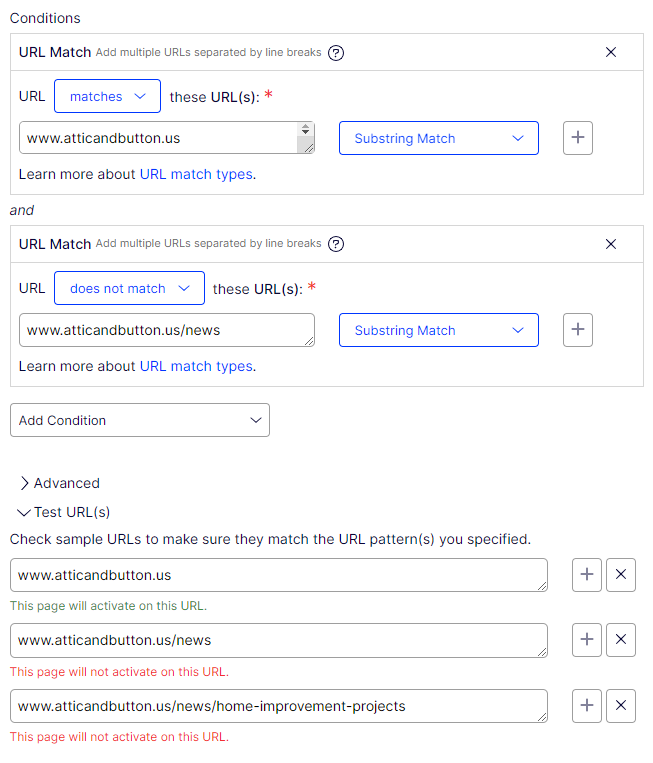The width and height of the screenshot is (653, 763).
Task: Add test URL after home-improvement-projects row
Action: click(587, 706)
